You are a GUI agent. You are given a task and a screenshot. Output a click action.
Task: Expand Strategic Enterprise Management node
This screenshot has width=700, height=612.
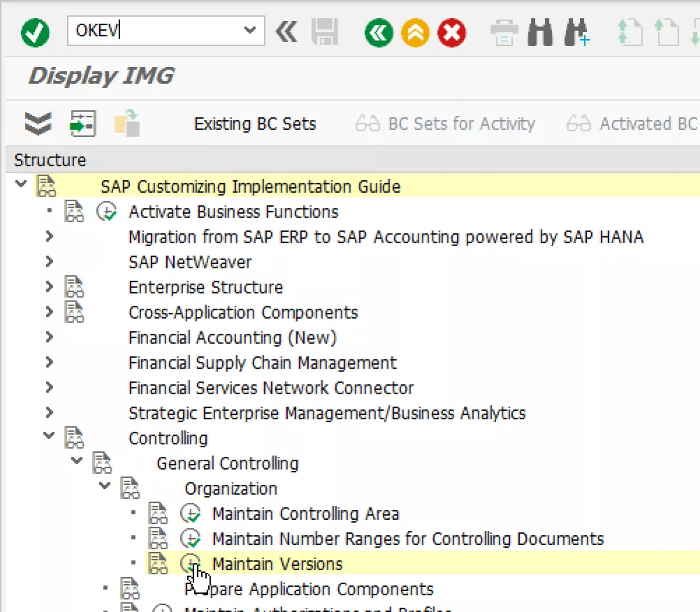tap(49, 412)
